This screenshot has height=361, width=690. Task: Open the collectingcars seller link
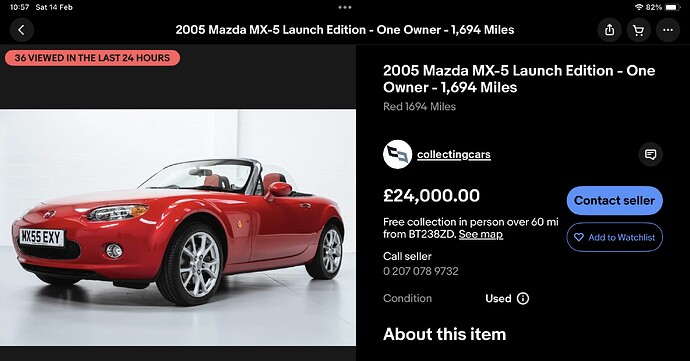(454, 155)
